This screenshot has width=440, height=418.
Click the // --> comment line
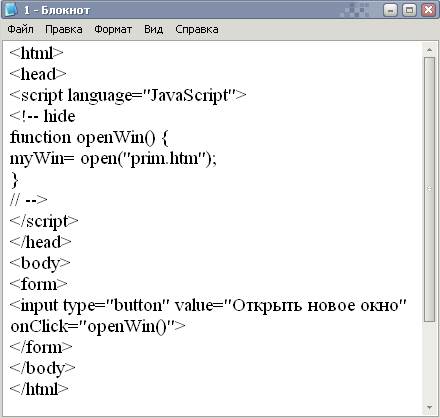[x=29, y=200]
